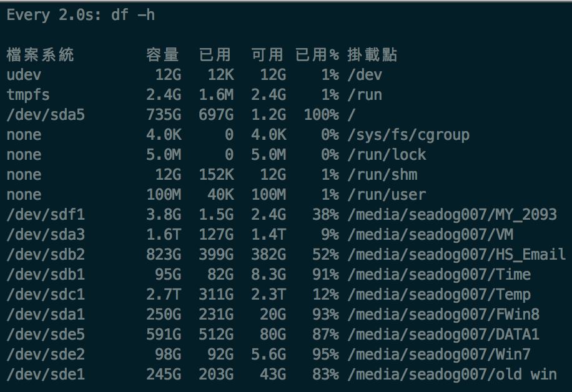Click the /dev/sda5 device entry
This screenshot has height=392, width=572.
[x=45, y=115]
